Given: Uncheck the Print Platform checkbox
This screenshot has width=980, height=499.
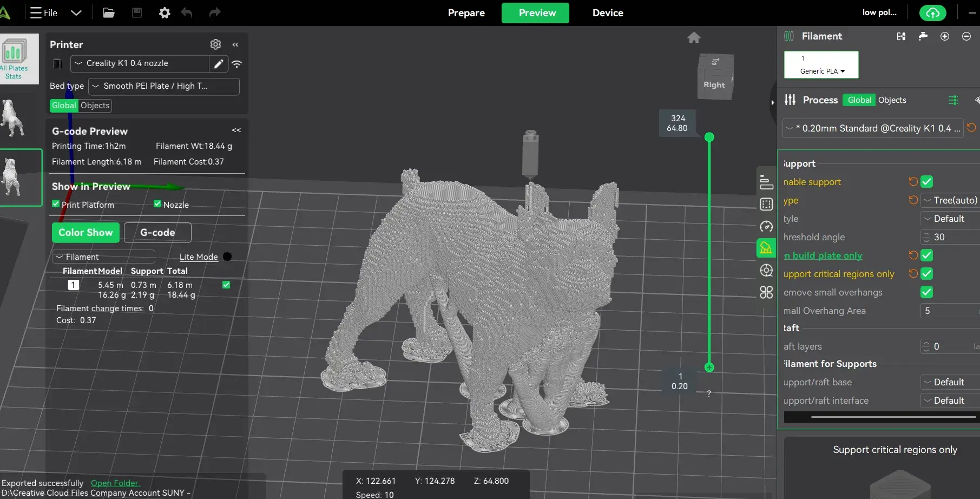Looking at the screenshot, I should 56,204.
